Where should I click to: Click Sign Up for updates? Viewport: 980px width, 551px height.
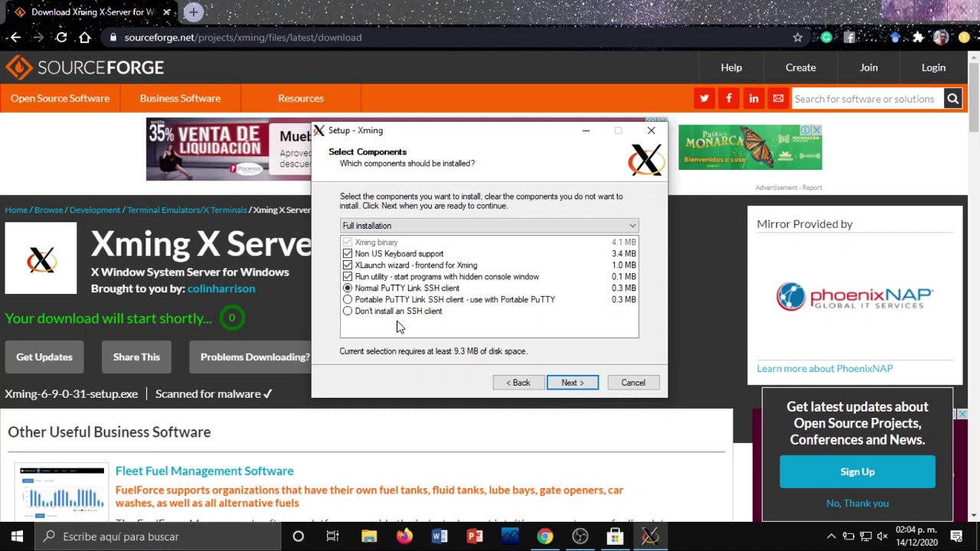[857, 471]
